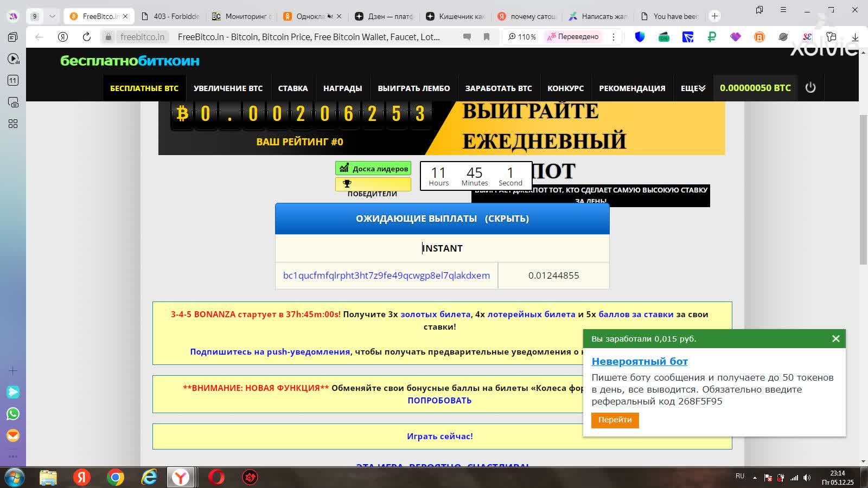Open the screenshot camera tool in left sidebar
Image resolution: width=868 pixels, height=488 pixels.
coord(12,102)
